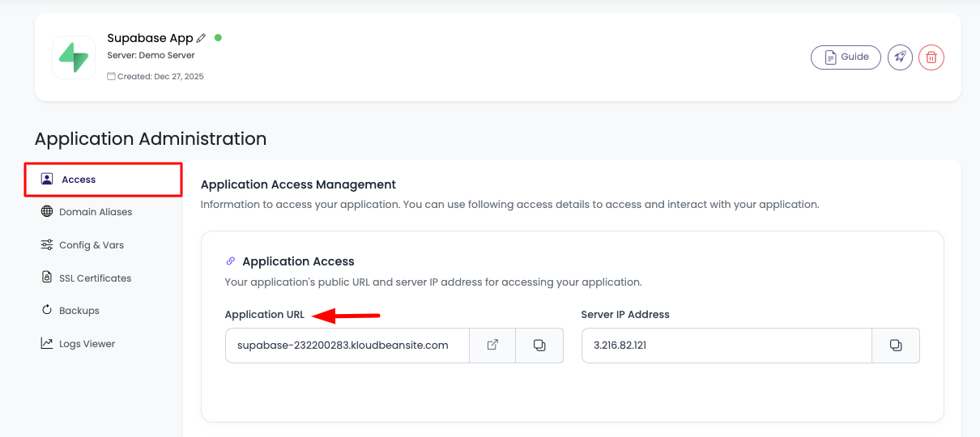This screenshot has height=437, width=980.
Task: Click the 'Application Administration' heading
Action: (x=151, y=139)
